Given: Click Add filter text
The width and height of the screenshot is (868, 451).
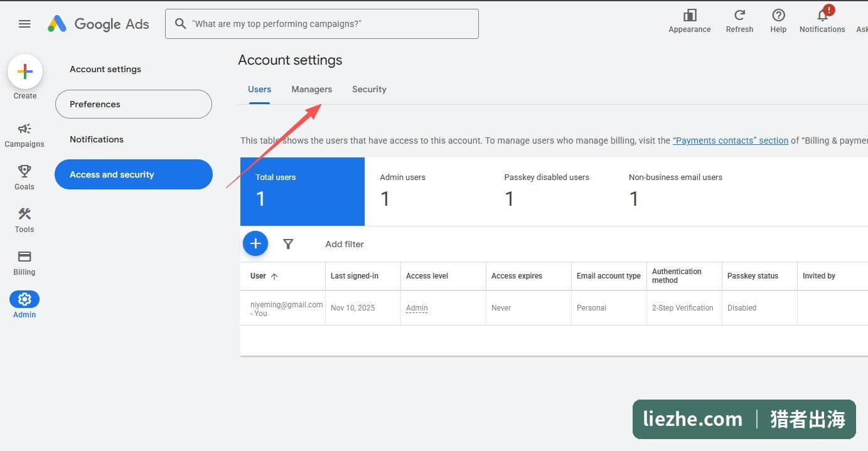Looking at the screenshot, I should pos(345,244).
